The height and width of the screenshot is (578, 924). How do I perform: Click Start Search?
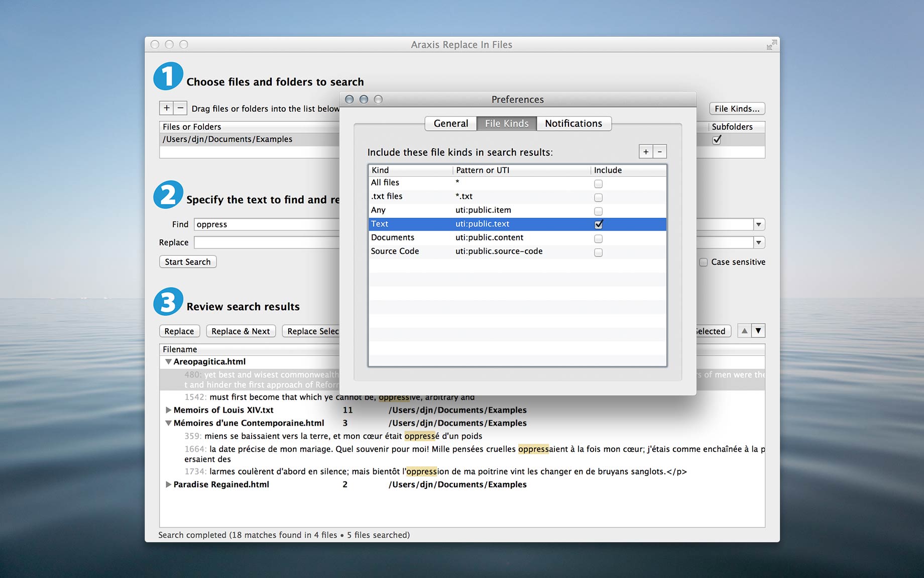[188, 262]
